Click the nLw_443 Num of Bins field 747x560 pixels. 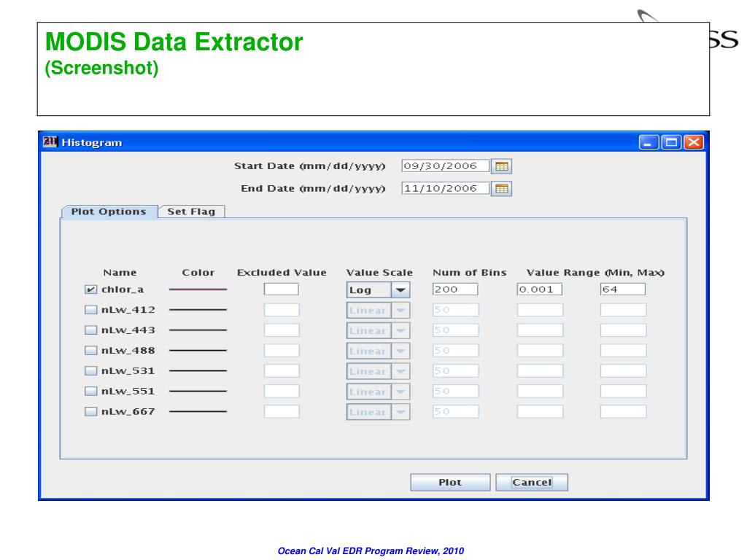455,330
